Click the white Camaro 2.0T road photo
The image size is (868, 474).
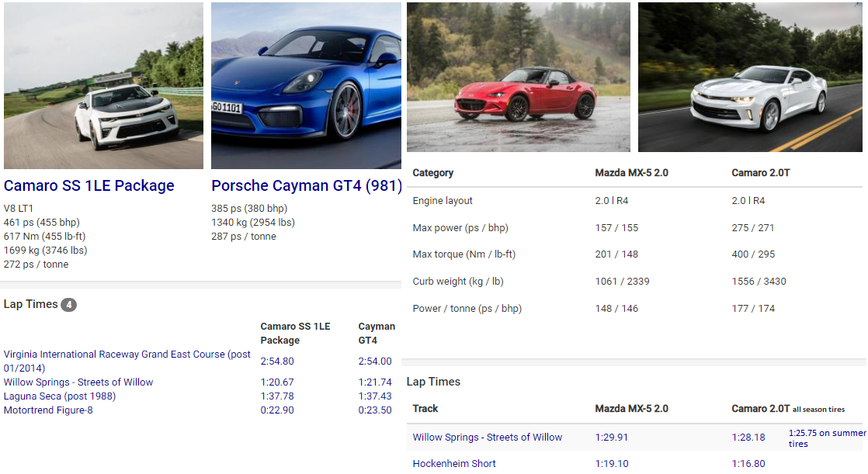(750, 77)
